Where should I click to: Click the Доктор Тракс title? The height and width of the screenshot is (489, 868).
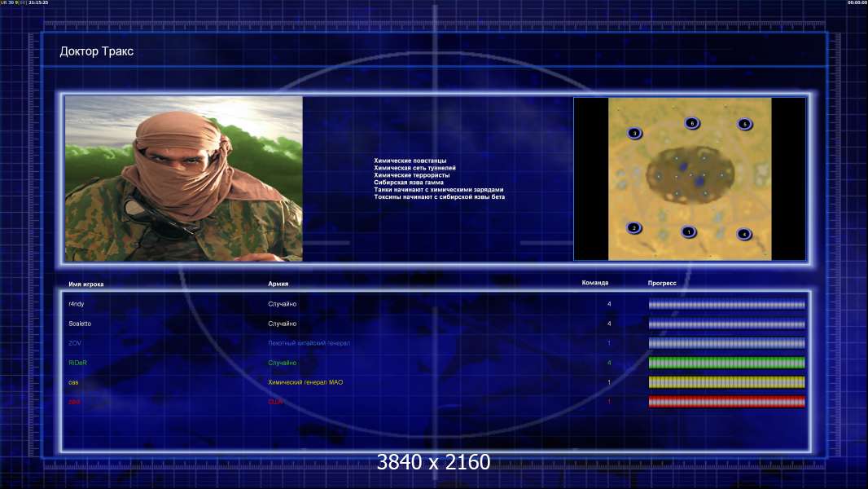[96, 51]
